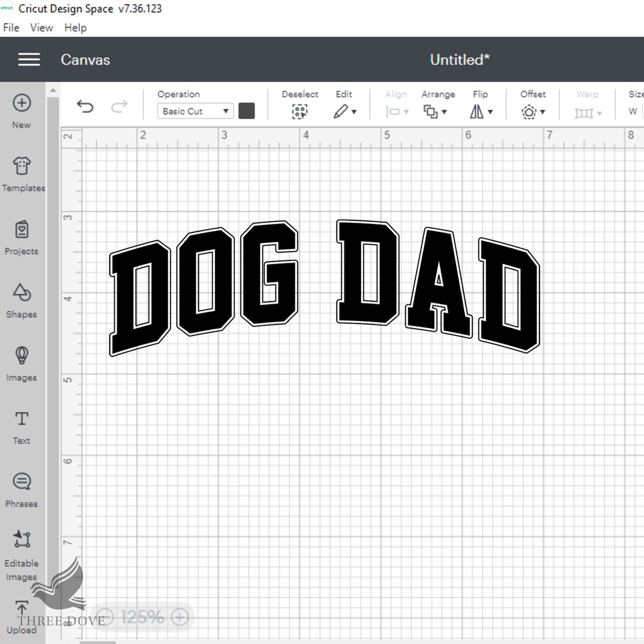Click the Size label in toolbar
The height and width of the screenshot is (644, 644).
(636, 94)
